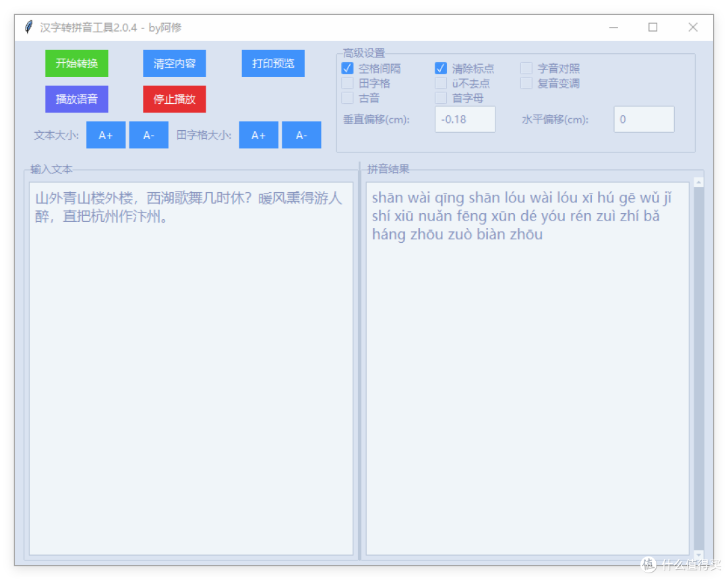Click the 高级设置 group title
The height and width of the screenshot is (580, 728).
364,53
